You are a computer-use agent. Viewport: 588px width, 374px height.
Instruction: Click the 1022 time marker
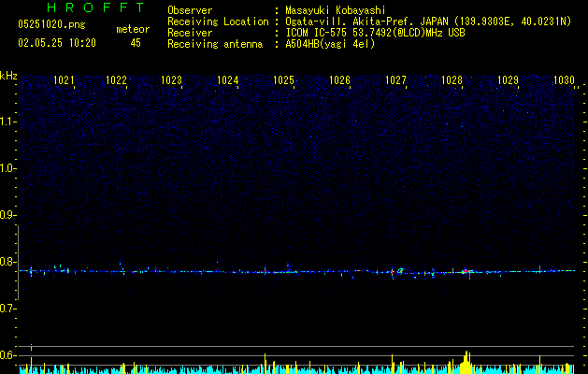coord(116,80)
